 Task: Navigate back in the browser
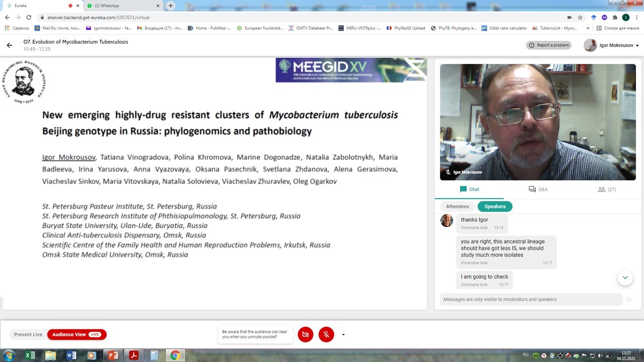pos(7,17)
